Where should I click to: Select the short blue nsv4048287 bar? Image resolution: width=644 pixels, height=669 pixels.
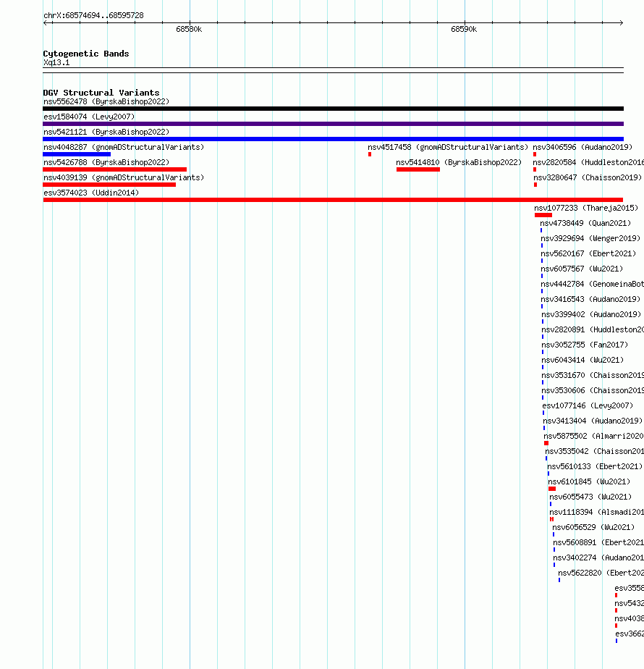77,154
